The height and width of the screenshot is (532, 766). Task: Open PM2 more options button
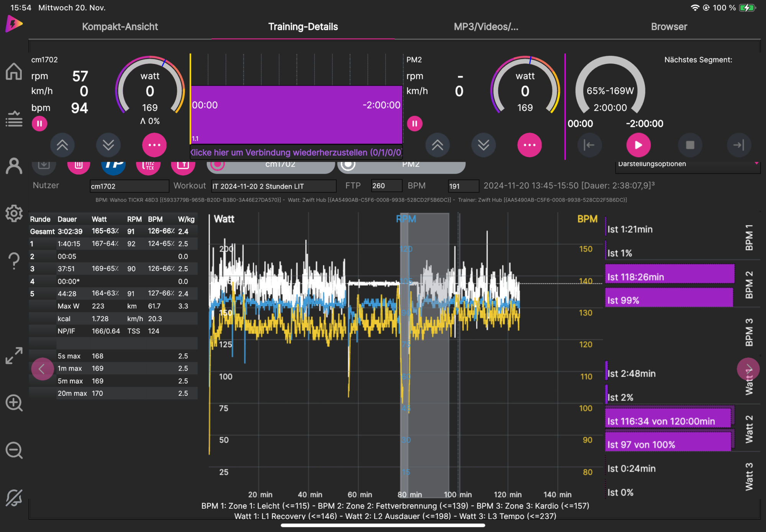pyautogui.click(x=530, y=145)
